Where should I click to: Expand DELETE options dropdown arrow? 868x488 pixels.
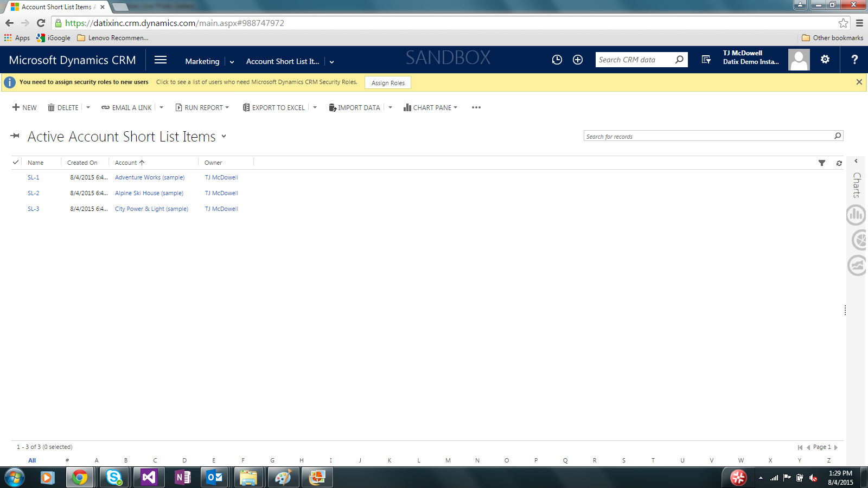tap(88, 107)
